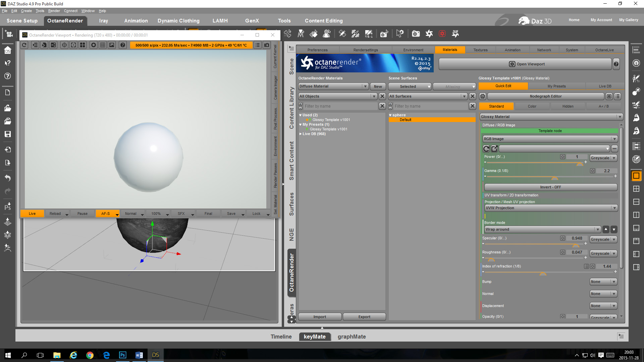Open the viewport help question-mark icon
Viewport: 644px width, 362px height.
123,45
